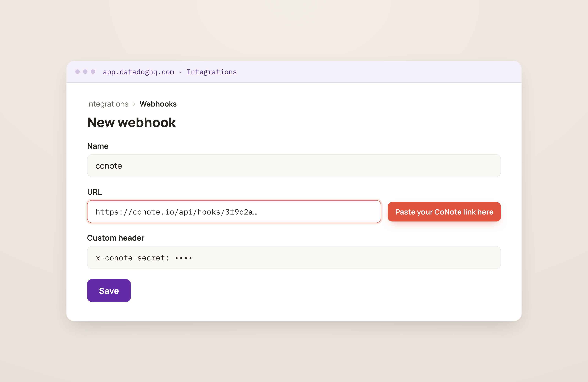Click the Webhooks breadcrumb

click(x=158, y=104)
